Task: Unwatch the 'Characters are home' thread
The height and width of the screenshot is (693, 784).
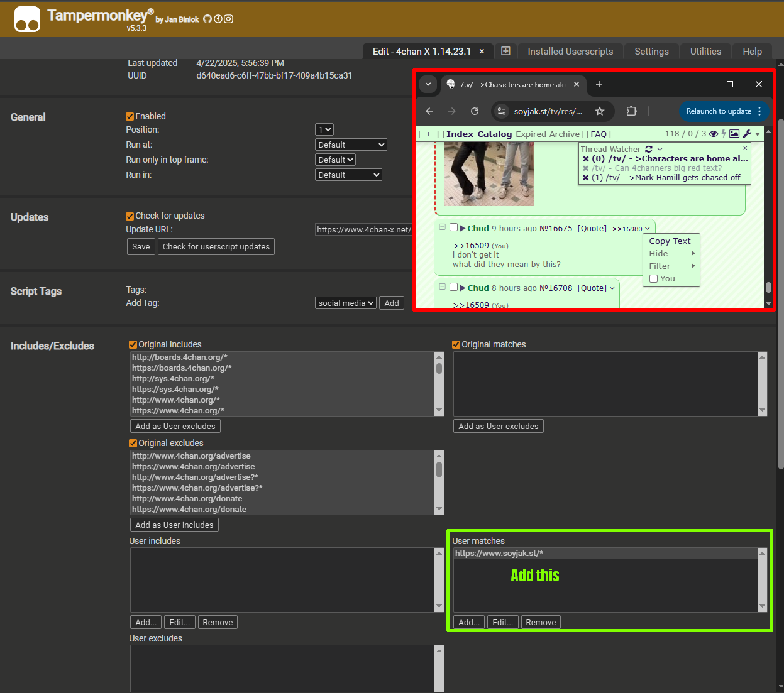Action: 585,159
